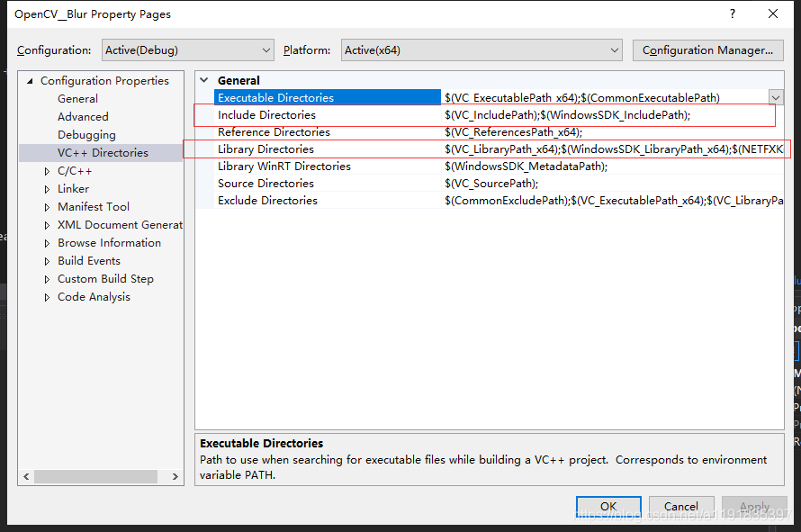The width and height of the screenshot is (801, 532).
Task: Select the Source Directories property
Action: click(265, 183)
